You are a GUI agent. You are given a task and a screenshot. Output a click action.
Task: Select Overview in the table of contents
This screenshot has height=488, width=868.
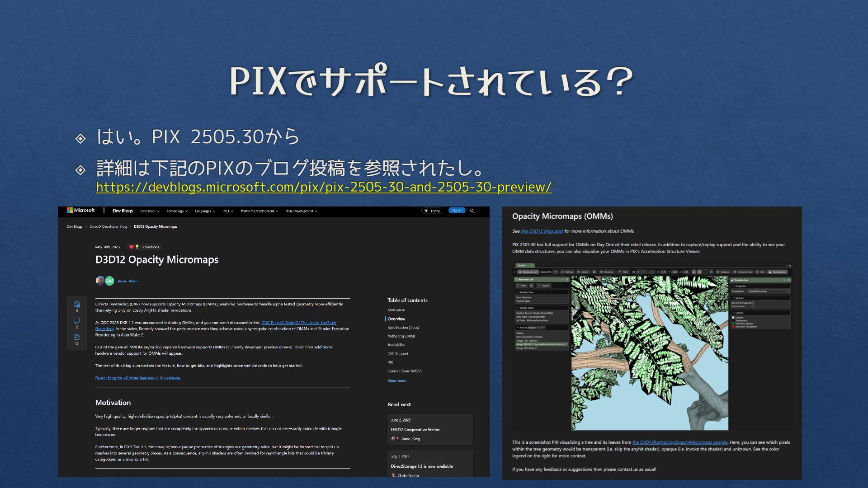coord(396,319)
